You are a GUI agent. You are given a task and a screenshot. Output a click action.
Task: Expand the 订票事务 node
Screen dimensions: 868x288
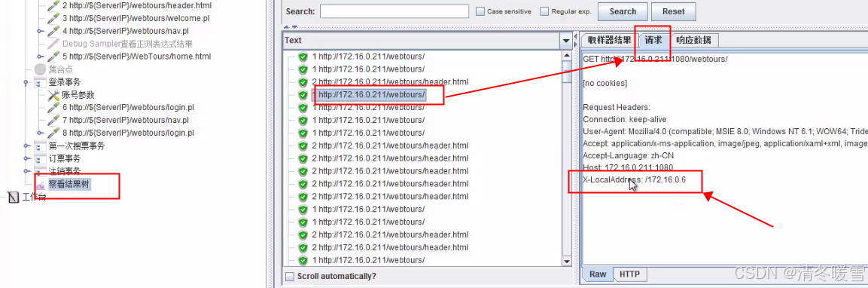pyautogui.click(x=26, y=159)
